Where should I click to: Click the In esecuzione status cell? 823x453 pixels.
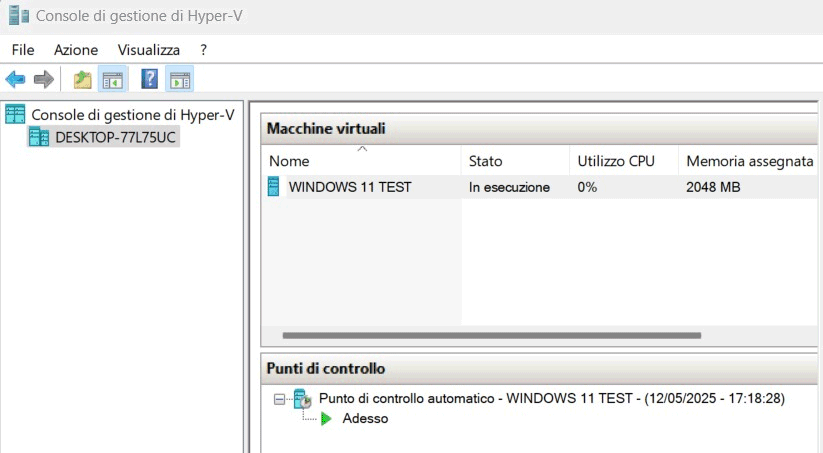509,187
